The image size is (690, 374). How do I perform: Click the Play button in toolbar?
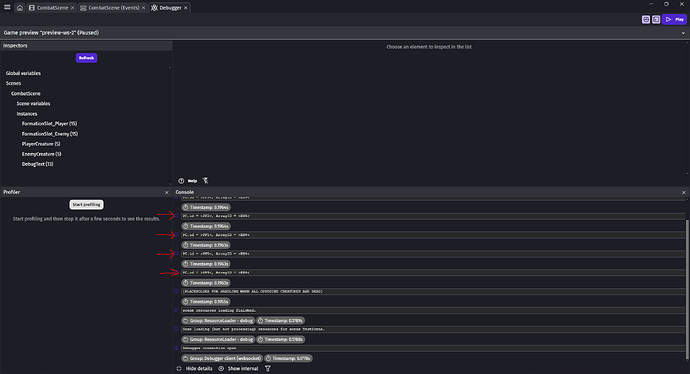click(x=675, y=19)
